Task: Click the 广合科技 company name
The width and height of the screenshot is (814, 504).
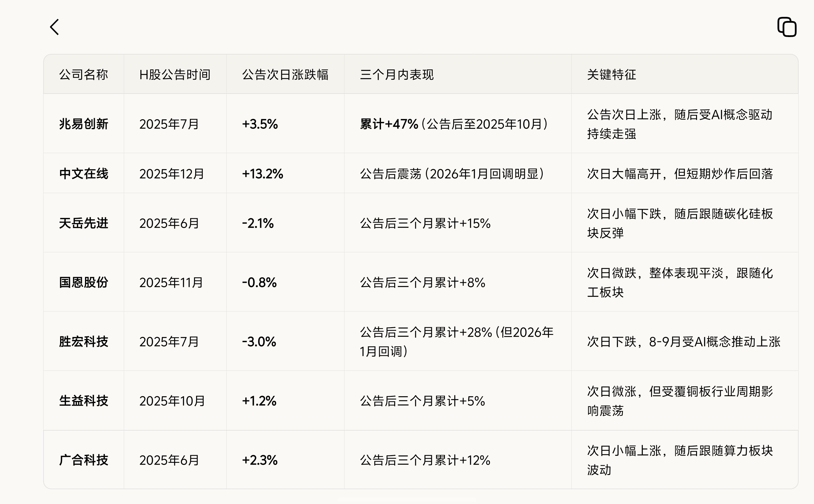Action: coord(84,460)
